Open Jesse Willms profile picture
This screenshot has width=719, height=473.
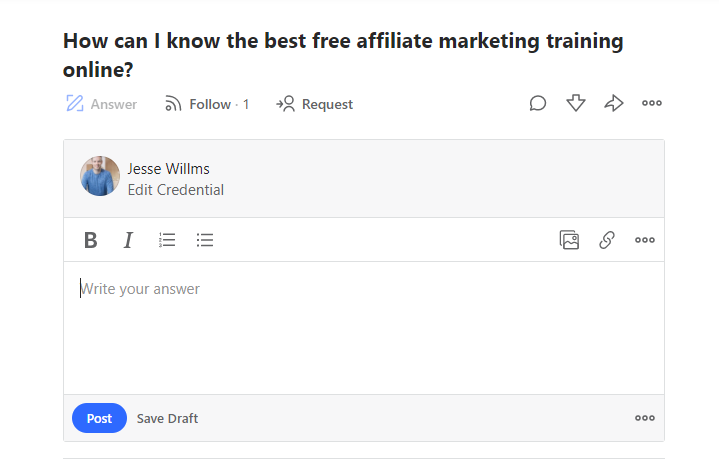click(100, 176)
